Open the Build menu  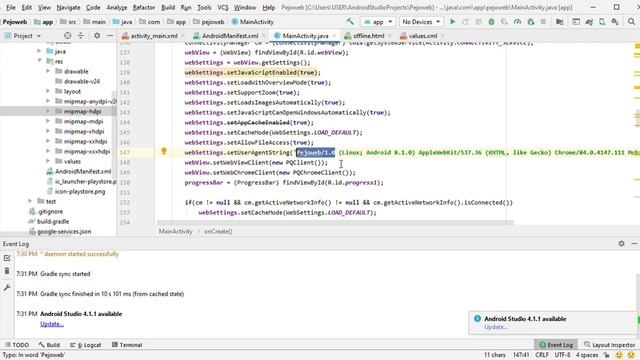[x=168, y=7]
